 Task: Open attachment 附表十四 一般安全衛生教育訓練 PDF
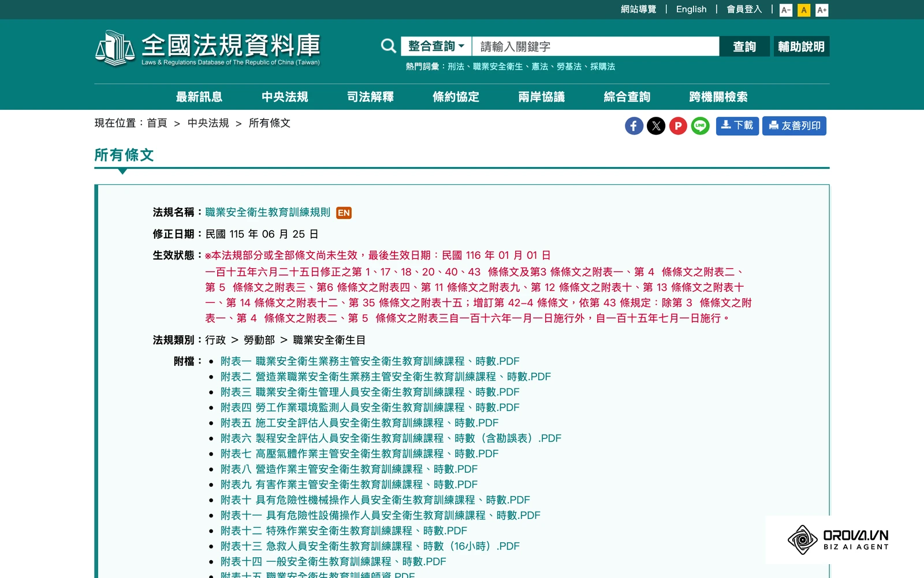pyautogui.click(x=333, y=561)
